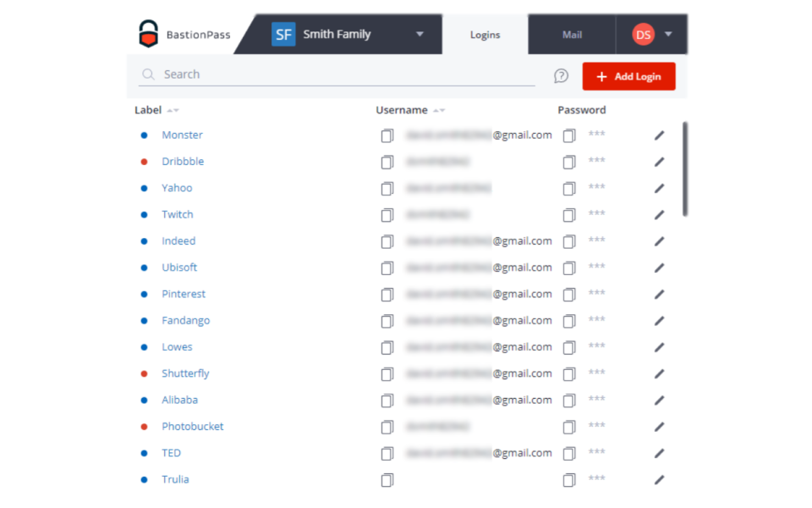The image size is (812, 508).
Task: Open the Monster login link
Action: [x=182, y=135]
